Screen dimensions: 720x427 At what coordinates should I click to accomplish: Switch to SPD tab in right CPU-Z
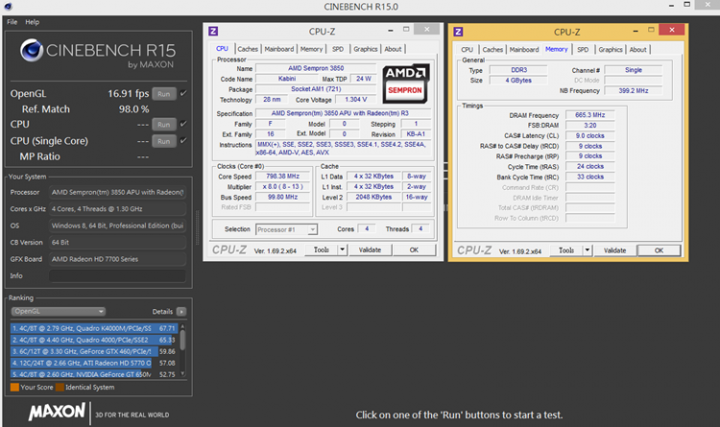pos(583,49)
